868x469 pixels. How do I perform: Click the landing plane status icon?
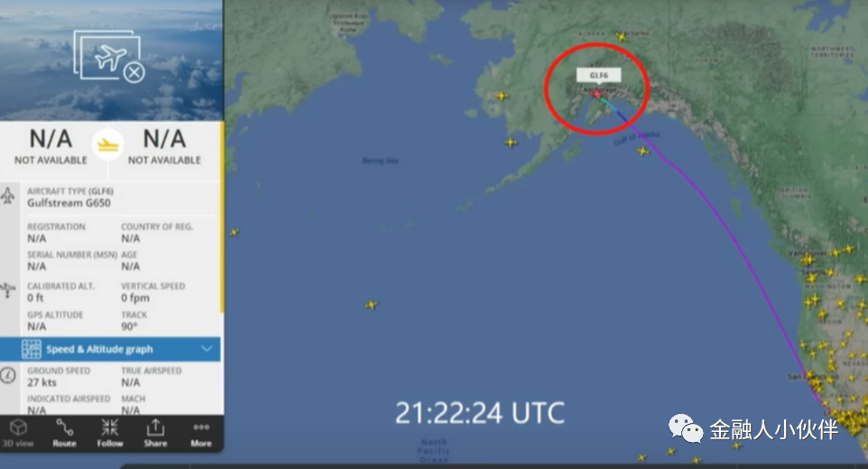(x=107, y=145)
